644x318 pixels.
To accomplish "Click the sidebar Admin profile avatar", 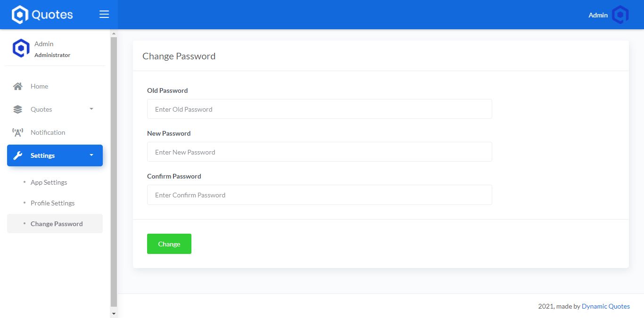I will click(21, 49).
